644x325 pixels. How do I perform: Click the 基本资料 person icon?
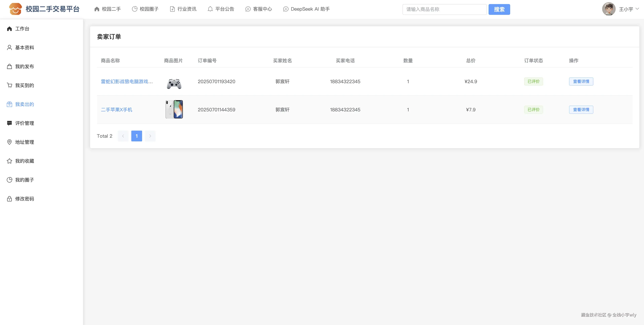point(9,47)
